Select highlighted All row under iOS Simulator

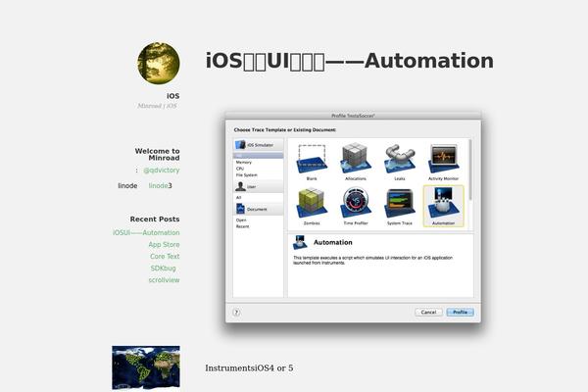click(x=258, y=156)
